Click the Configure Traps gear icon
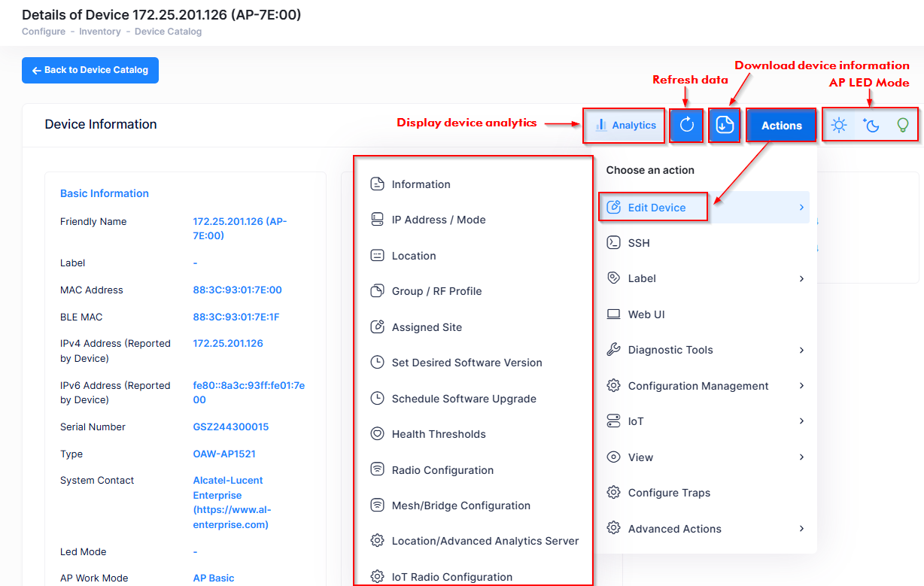The height and width of the screenshot is (586, 924). (x=613, y=493)
